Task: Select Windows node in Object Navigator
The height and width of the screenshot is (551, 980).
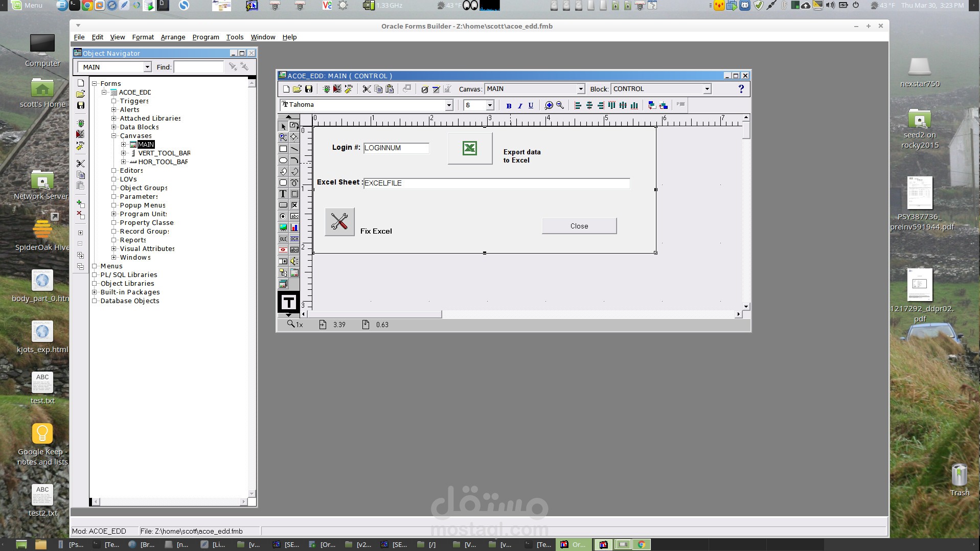Action: click(x=135, y=258)
